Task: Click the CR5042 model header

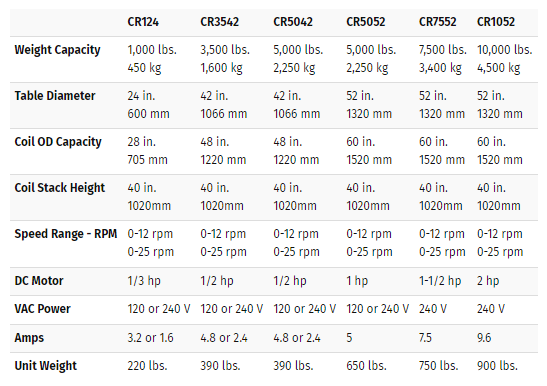Action: pos(293,22)
